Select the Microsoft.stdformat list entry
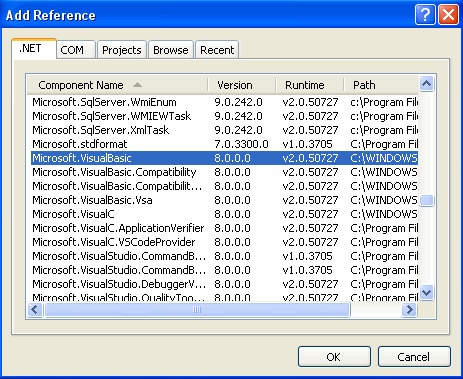 [224, 144]
